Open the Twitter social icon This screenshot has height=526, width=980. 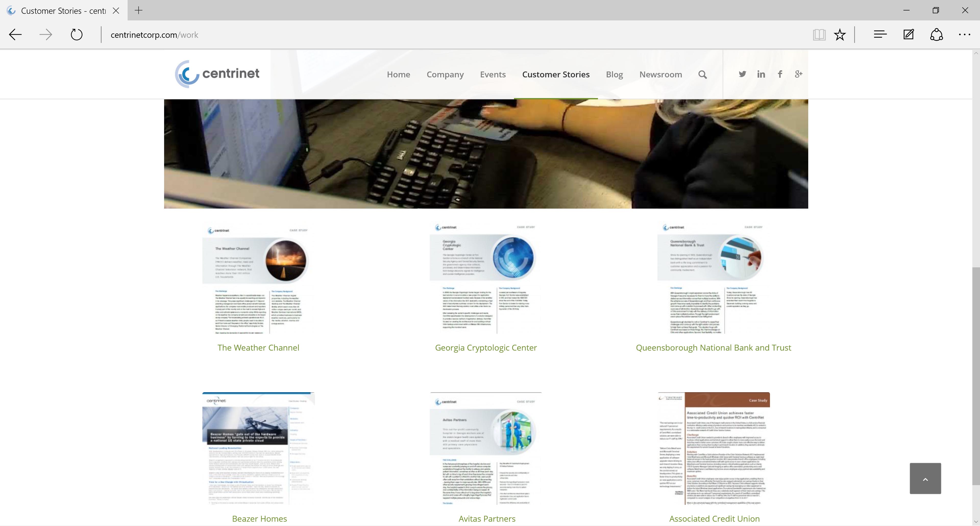(742, 74)
